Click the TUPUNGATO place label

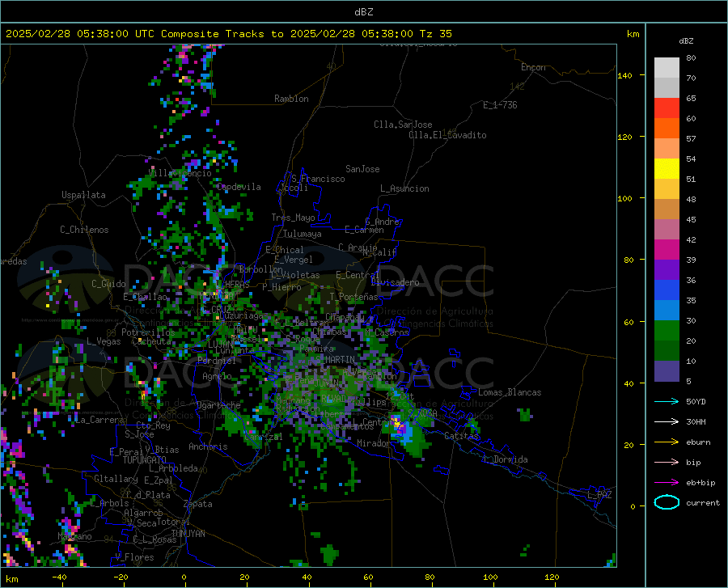tap(145, 460)
